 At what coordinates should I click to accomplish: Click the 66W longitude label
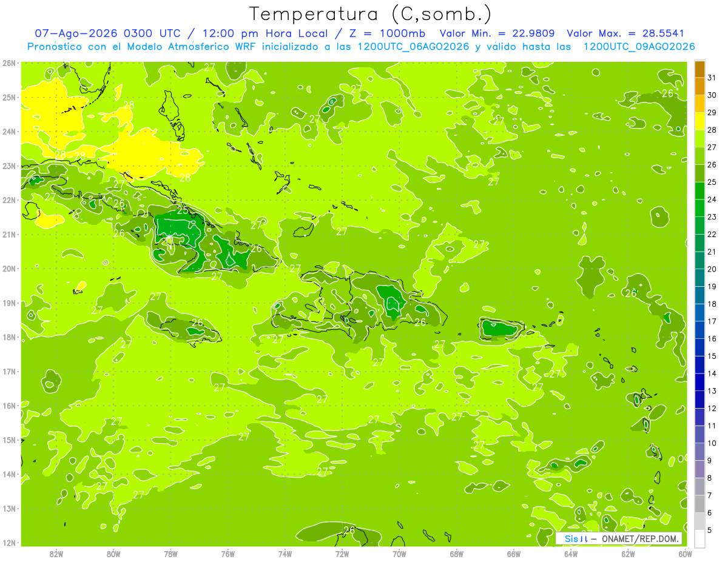coord(513,553)
